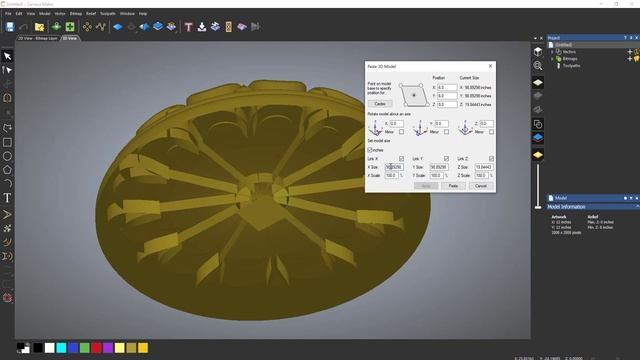Select the large T text tool in sidebar

(7, 198)
